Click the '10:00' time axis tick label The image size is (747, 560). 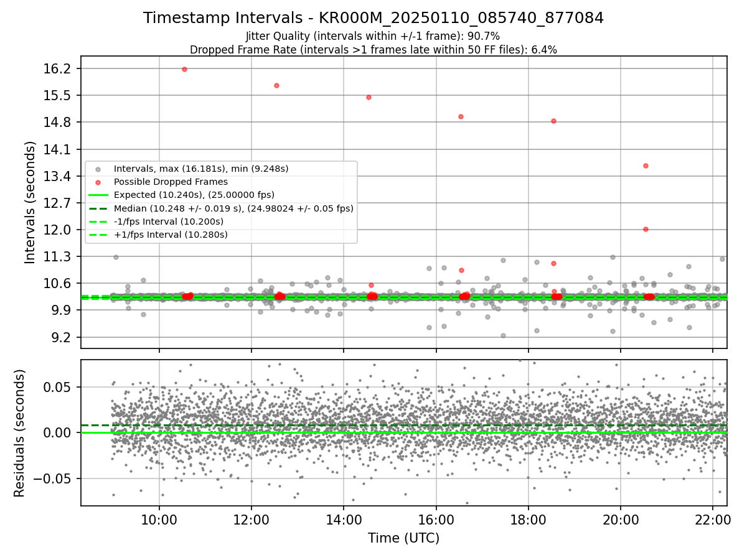click(x=159, y=520)
